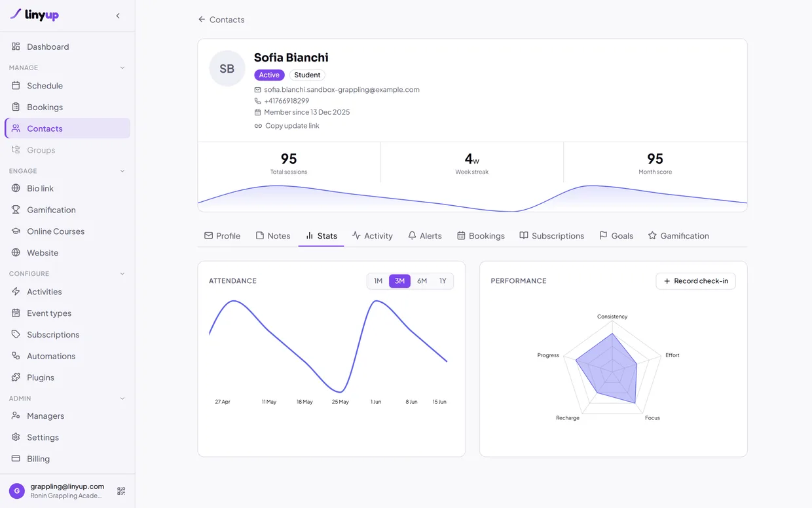Collapse the MANAGE sidebar section
Viewport: 812px width, 508px height.
click(122, 68)
